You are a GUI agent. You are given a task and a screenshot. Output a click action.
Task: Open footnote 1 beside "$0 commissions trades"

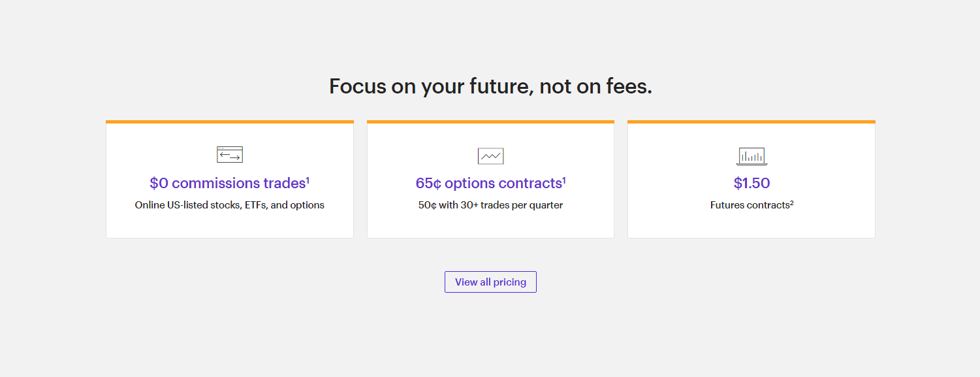point(308,180)
